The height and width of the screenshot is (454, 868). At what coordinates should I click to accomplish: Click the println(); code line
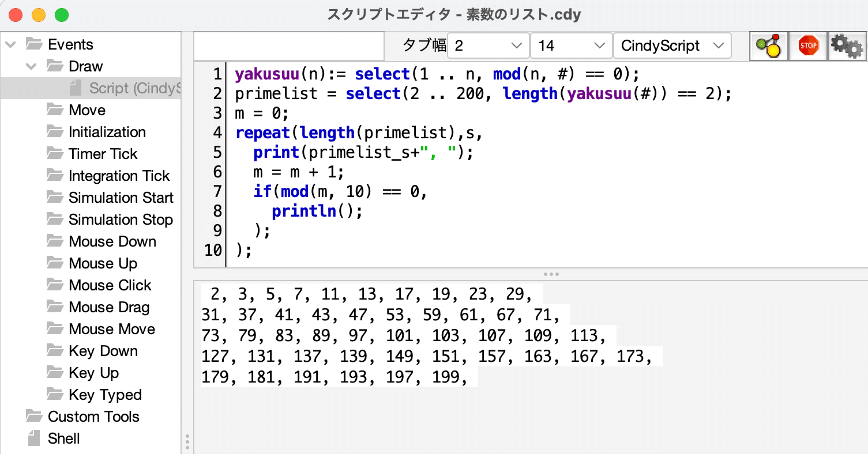pos(317,211)
